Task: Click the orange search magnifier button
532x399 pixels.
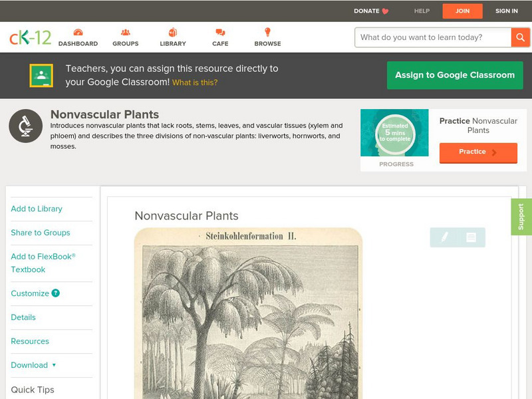Action: [x=520, y=37]
